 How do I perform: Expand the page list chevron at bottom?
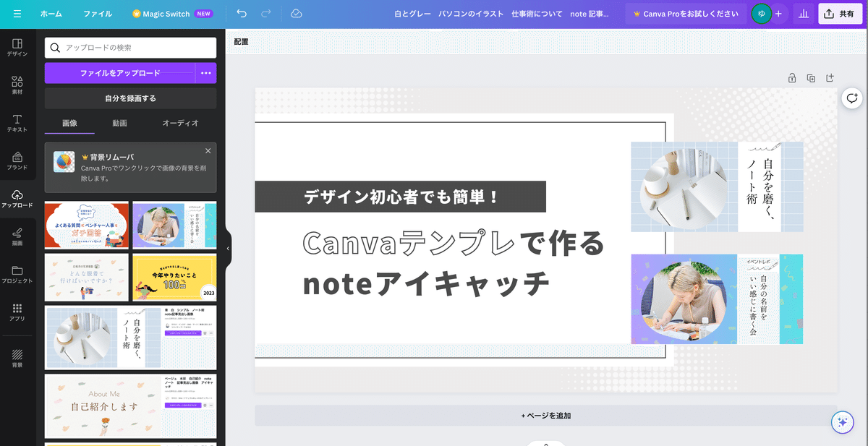pyautogui.click(x=545, y=443)
